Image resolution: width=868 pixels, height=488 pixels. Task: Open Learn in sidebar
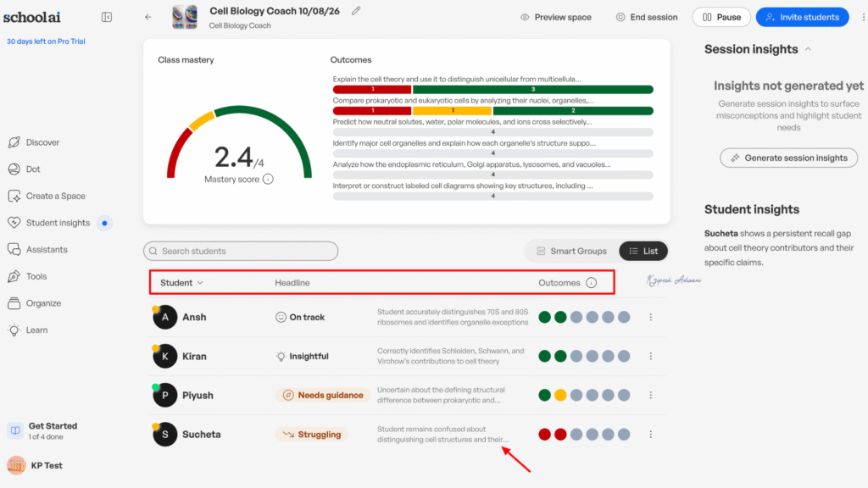pos(28,330)
